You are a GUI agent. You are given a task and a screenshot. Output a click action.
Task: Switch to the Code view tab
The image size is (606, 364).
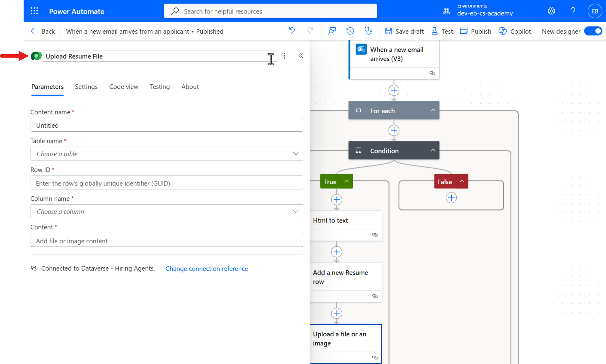[124, 87]
